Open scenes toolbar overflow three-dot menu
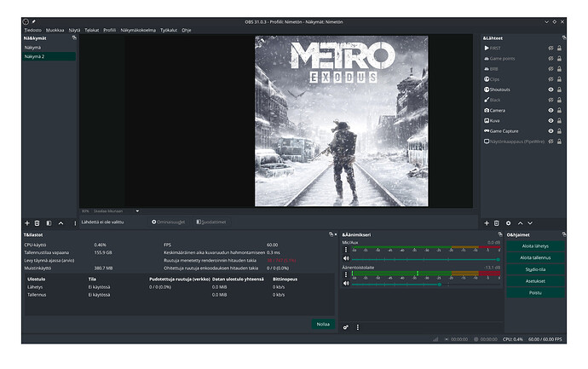Screen dimensions: 588x369 click(x=75, y=223)
